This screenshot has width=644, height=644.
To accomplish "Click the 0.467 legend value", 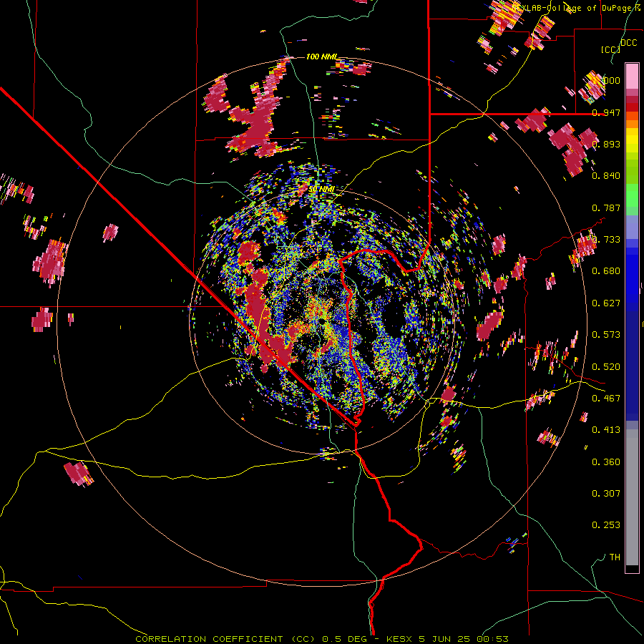I will click(606, 398).
